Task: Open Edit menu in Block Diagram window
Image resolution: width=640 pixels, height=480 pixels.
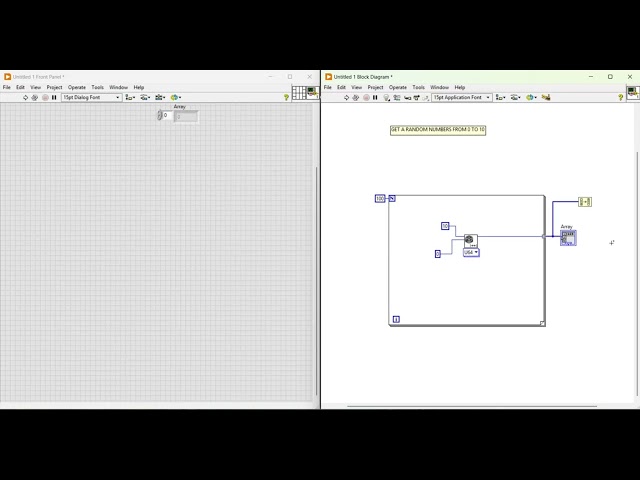Action: tap(342, 87)
